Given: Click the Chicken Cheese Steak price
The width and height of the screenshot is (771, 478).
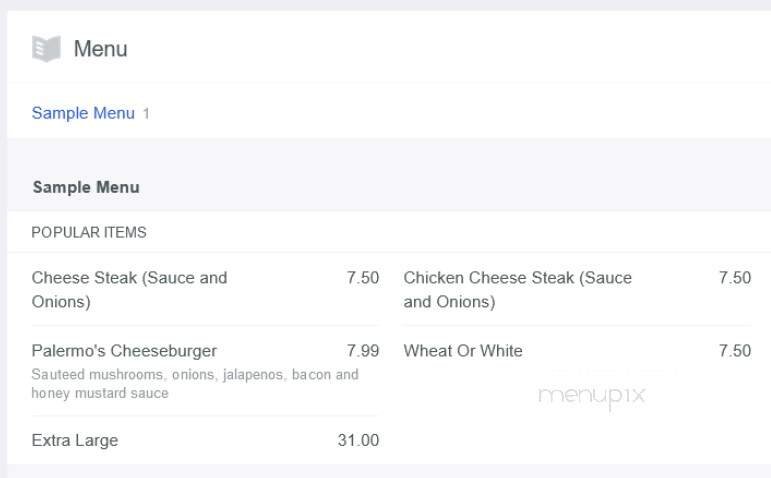Looking at the screenshot, I should pos(735,278).
